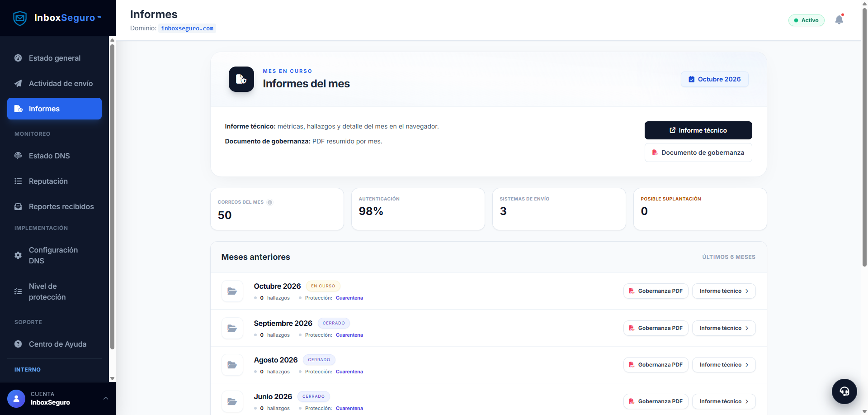Click the folder icon for Agosto 2026
The height and width of the screenshot is (415, 868).
232,365
